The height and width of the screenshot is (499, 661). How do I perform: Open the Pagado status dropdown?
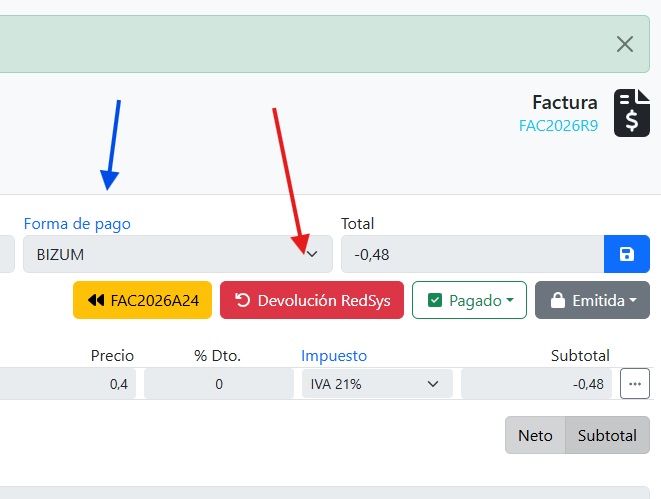pos(469,300)
